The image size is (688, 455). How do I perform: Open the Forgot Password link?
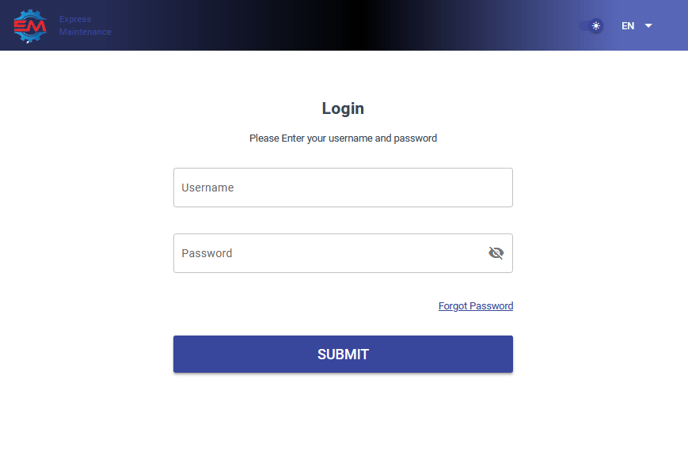[x=476, y=306]
